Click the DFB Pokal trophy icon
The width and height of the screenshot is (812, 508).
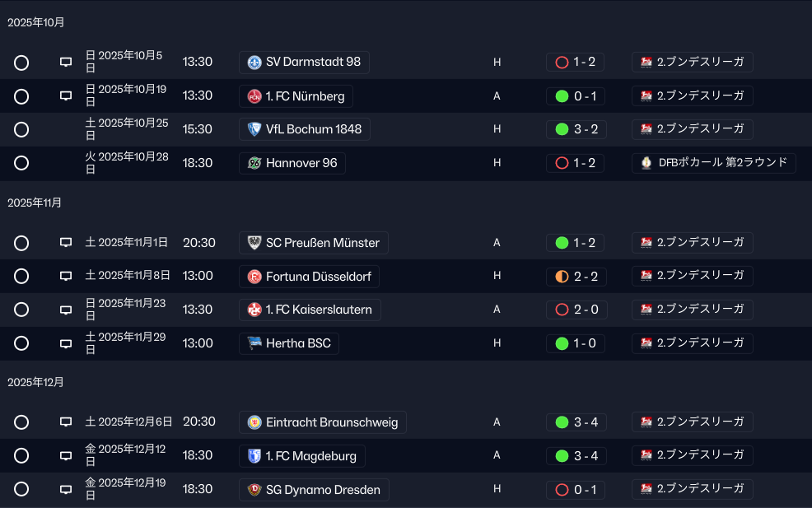pos(646,162)
